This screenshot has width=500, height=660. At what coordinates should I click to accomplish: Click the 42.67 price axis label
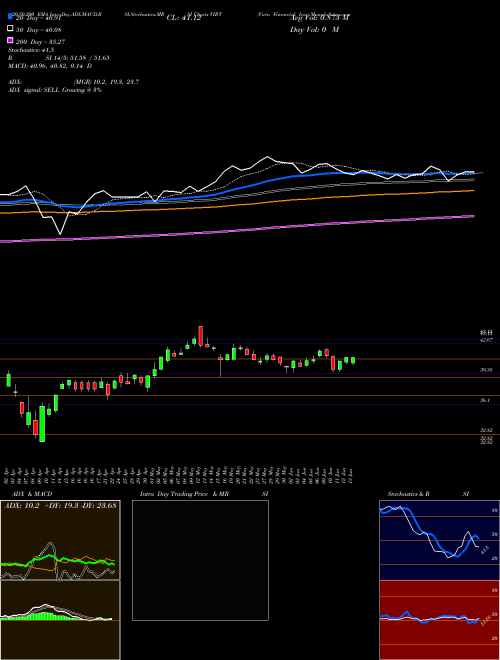pyautogui.click(x=486, y=340)
